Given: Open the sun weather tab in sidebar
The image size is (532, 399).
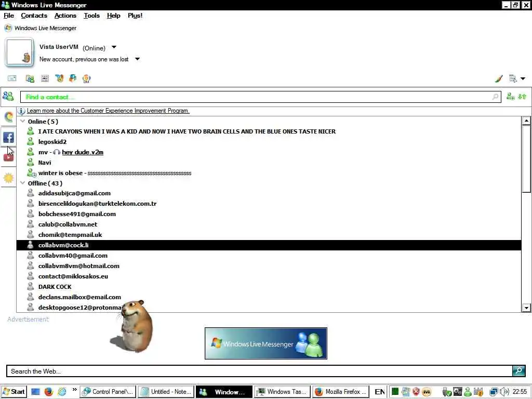Looking at the screenshot, I should point(8,178).
